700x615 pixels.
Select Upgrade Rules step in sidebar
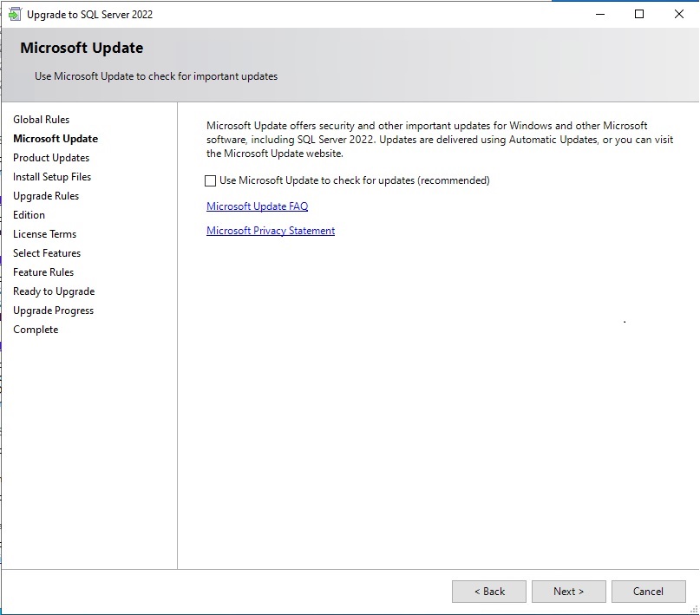click(x=46, y=196)
